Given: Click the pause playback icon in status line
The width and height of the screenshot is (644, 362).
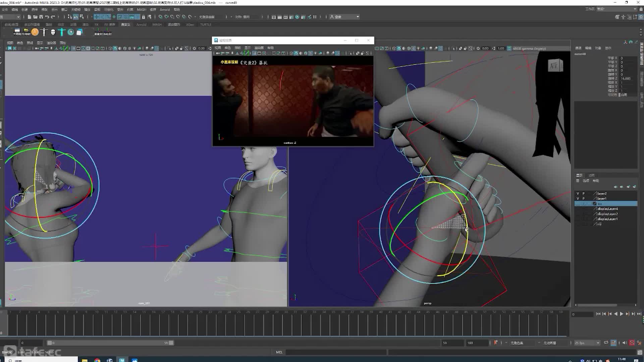Looking at the screenshot, I should 315,17.
